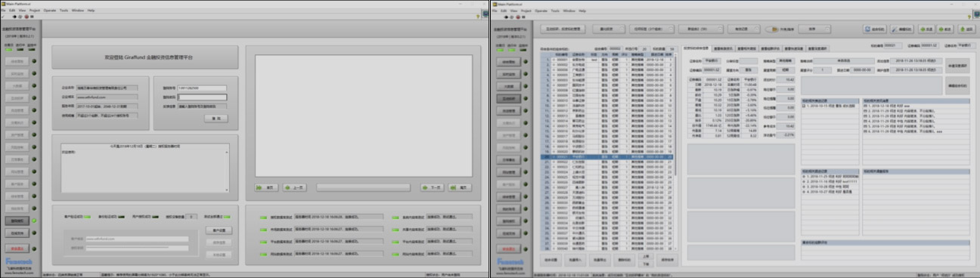Tick the checkbox beside the 2018-10-15 list entry
The width and height of the screenshot is (980, 278).
[804, 106]
